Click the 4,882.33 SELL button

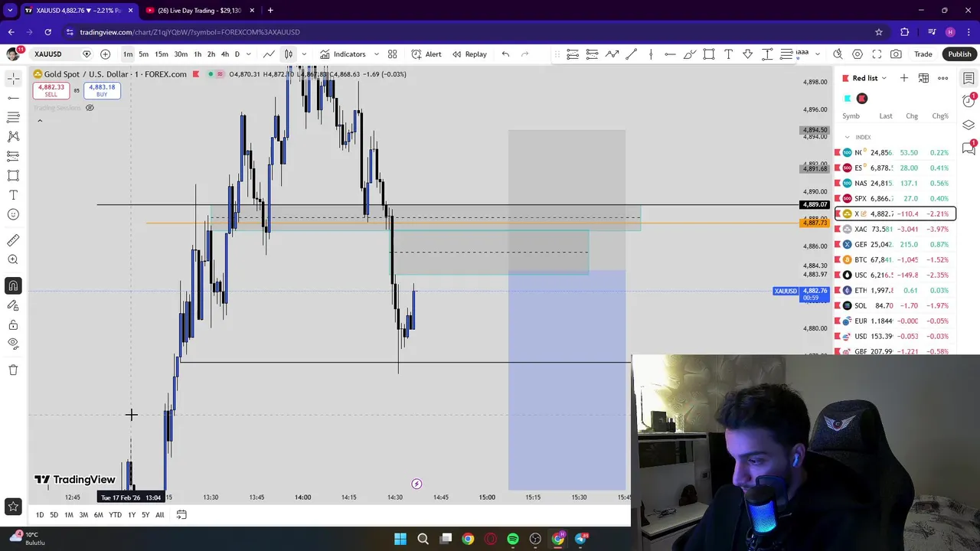51,90
